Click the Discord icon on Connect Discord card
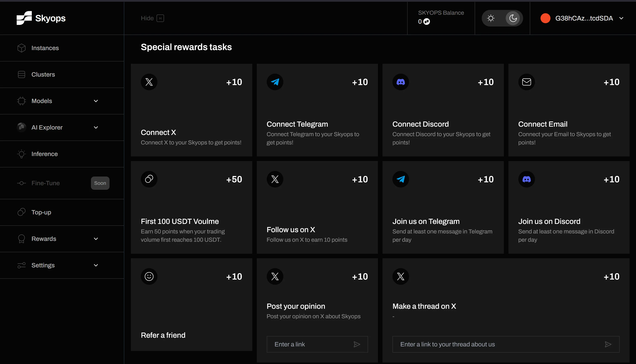The height and width of the screenshot is (364, 636). [401, 82]
